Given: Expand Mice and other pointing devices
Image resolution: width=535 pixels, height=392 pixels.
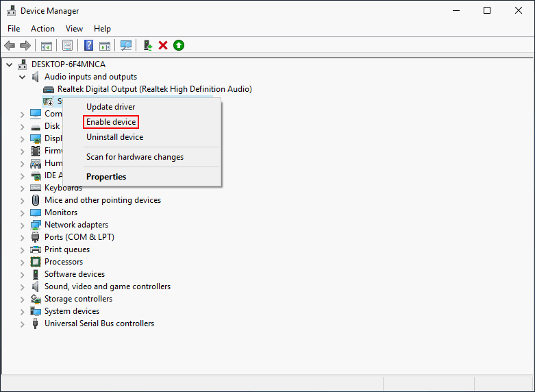Looking at the screenshot, I should pos(23,200).
